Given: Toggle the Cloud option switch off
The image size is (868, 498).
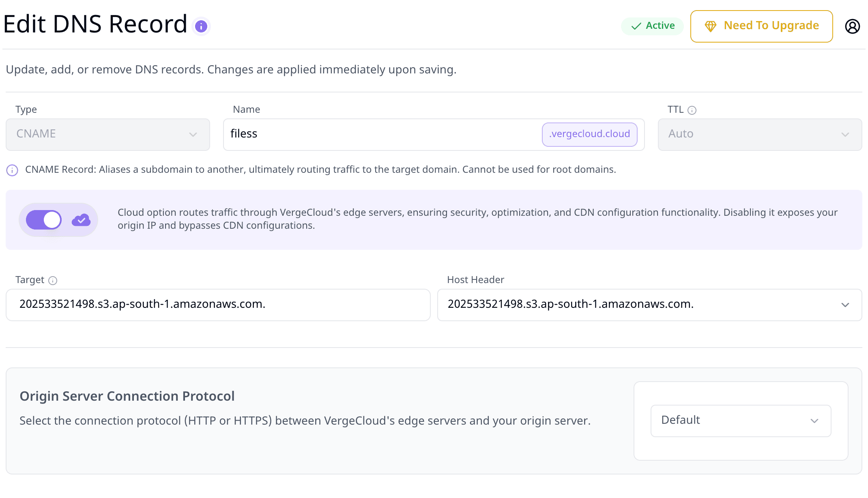Looking at the screenshot, I should (x=44, y=220).
